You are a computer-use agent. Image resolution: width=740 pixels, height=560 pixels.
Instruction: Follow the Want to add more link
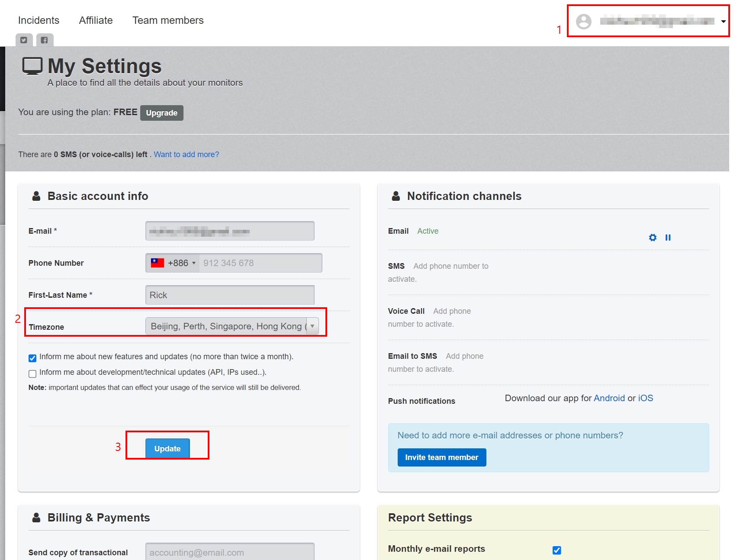pos(186,154)
